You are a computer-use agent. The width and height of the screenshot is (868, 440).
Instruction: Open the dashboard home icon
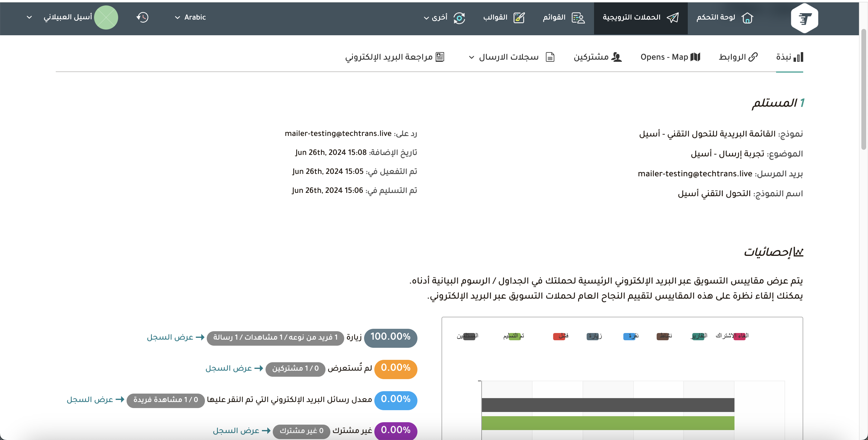[x=747, y=17]
